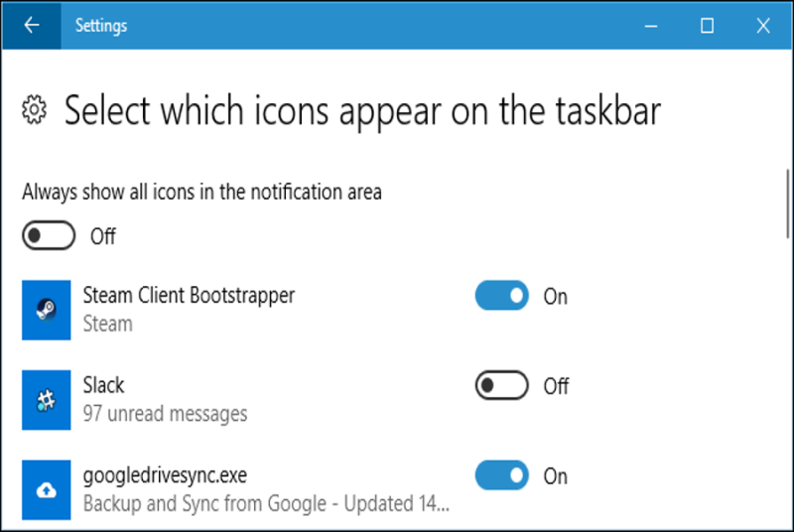Click the Steam Client Bootstrapper label
The width and height of the screenshot is (794, 532).
click(x=189, y=296)
